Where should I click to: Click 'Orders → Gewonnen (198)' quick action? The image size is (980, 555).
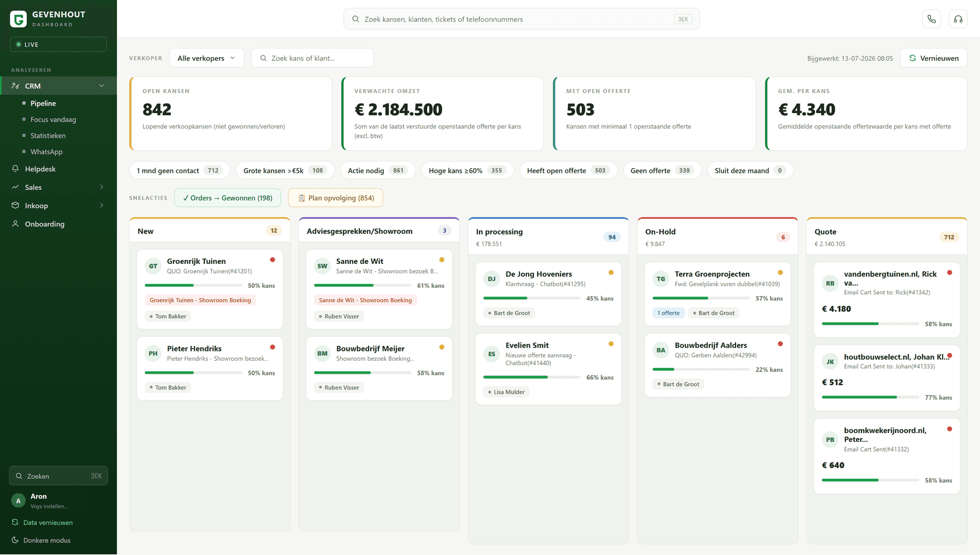point(228,198)
